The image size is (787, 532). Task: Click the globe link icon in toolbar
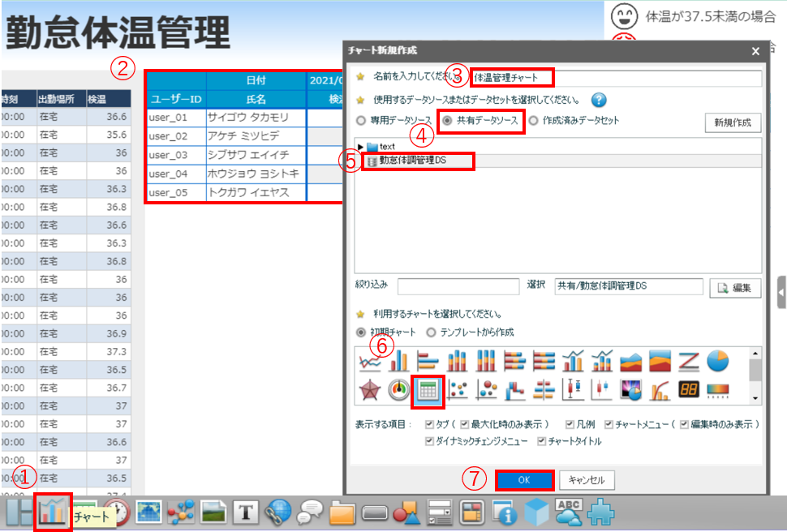pos(277,513)
